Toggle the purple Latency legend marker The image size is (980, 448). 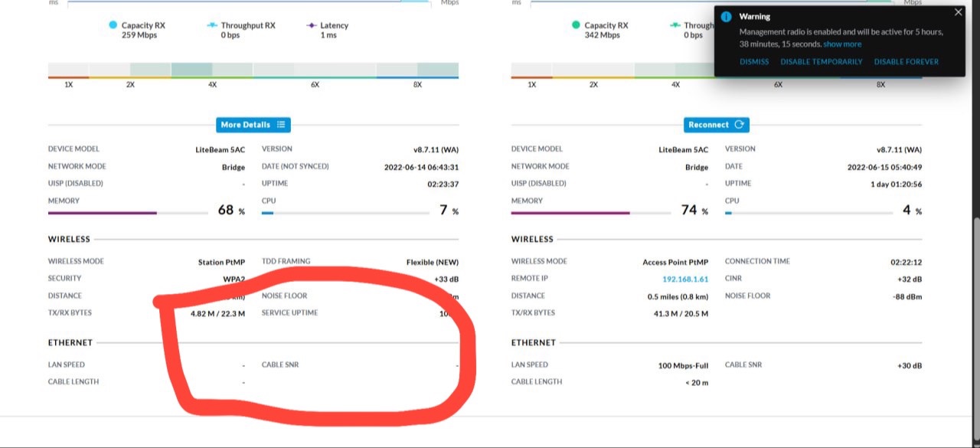312,25
